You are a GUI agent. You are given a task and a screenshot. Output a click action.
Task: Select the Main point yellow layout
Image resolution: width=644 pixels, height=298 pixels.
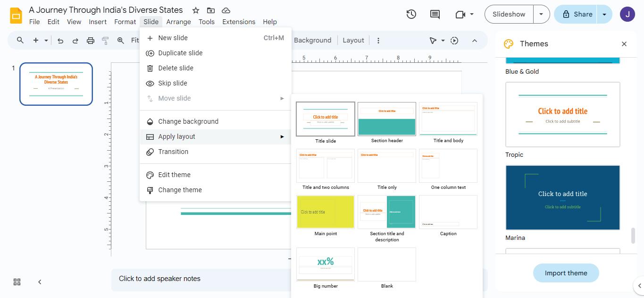point(326,212)
